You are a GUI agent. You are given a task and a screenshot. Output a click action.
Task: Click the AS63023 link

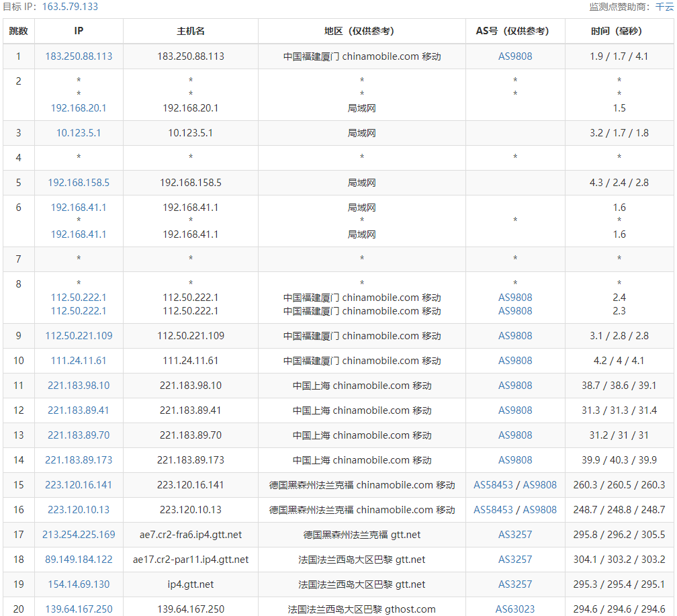[515, 609]
